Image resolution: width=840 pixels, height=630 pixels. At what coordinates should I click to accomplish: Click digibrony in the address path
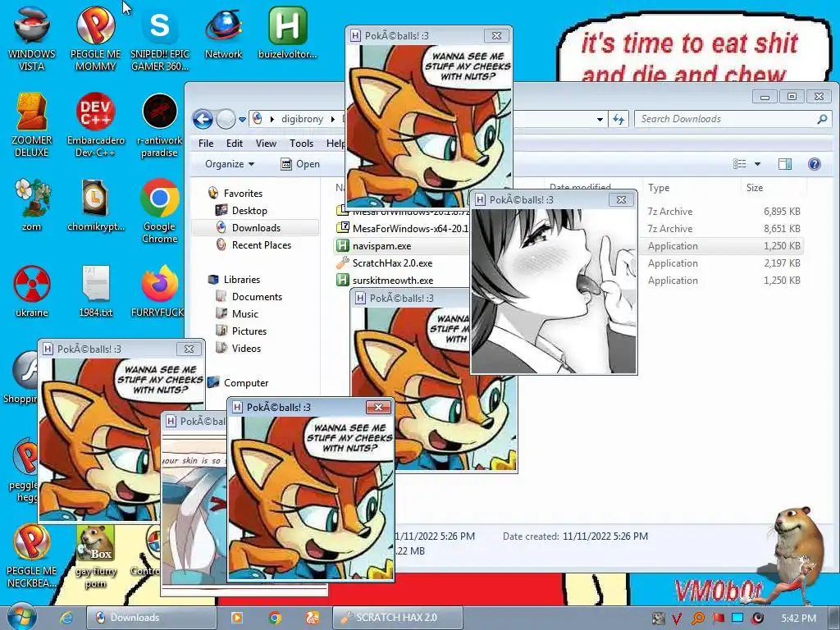click(x=302, y=119)
